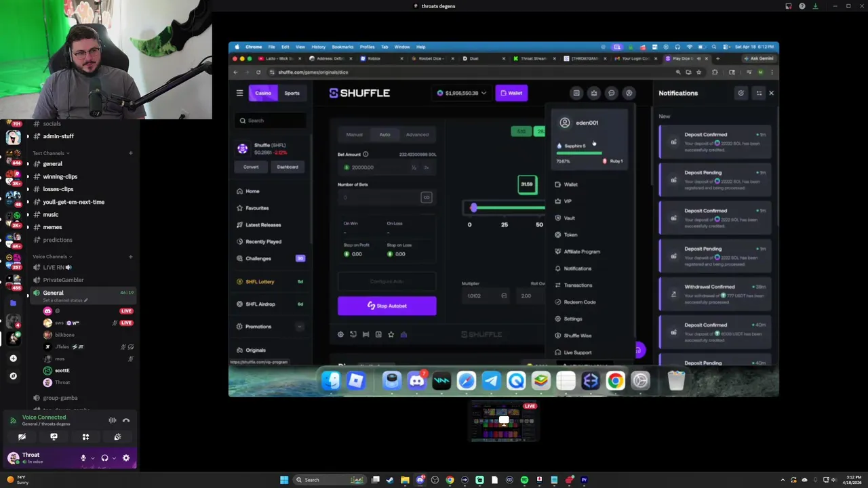868x488 pixels.
Task: Open Favourites in Shuffle sidebar
Action: pyautogui.click(x=257, y=208)
